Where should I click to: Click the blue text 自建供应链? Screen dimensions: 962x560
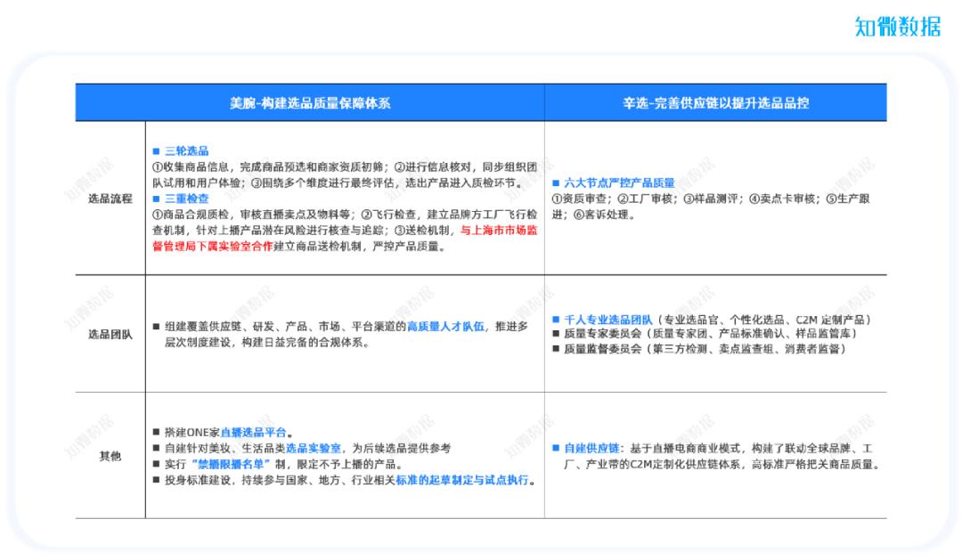591,448
